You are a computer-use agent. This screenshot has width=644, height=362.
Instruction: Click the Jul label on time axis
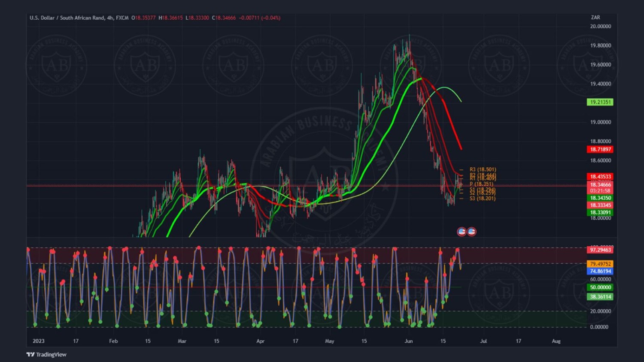(483, 341)
